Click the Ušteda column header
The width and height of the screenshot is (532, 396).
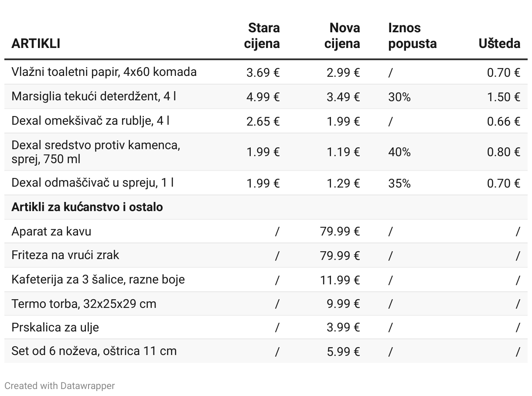(499, 44)
